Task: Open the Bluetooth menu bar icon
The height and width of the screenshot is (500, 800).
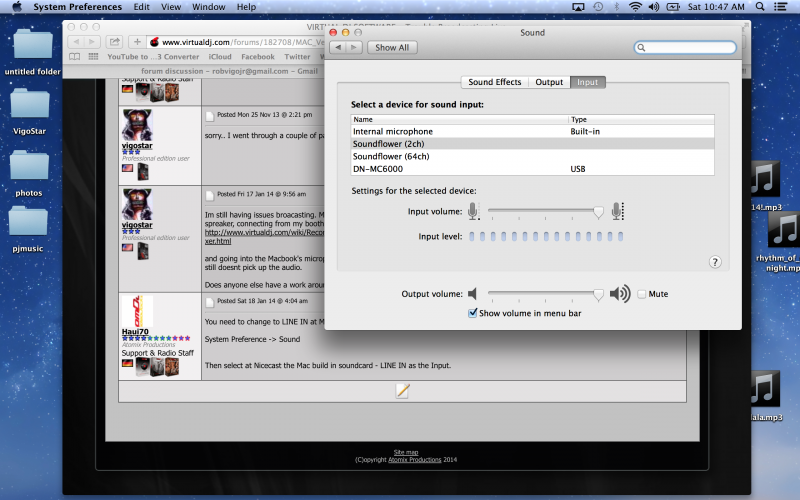Action: (616, 7)
